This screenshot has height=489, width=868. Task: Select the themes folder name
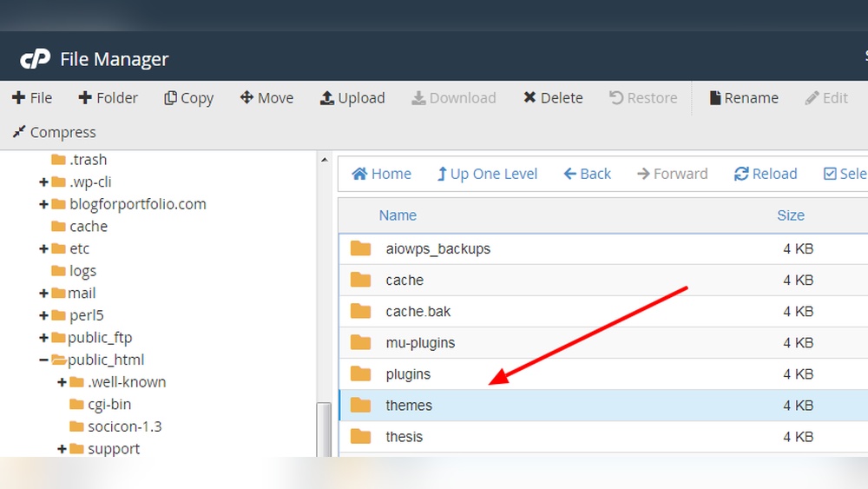[x=409, y=406]
